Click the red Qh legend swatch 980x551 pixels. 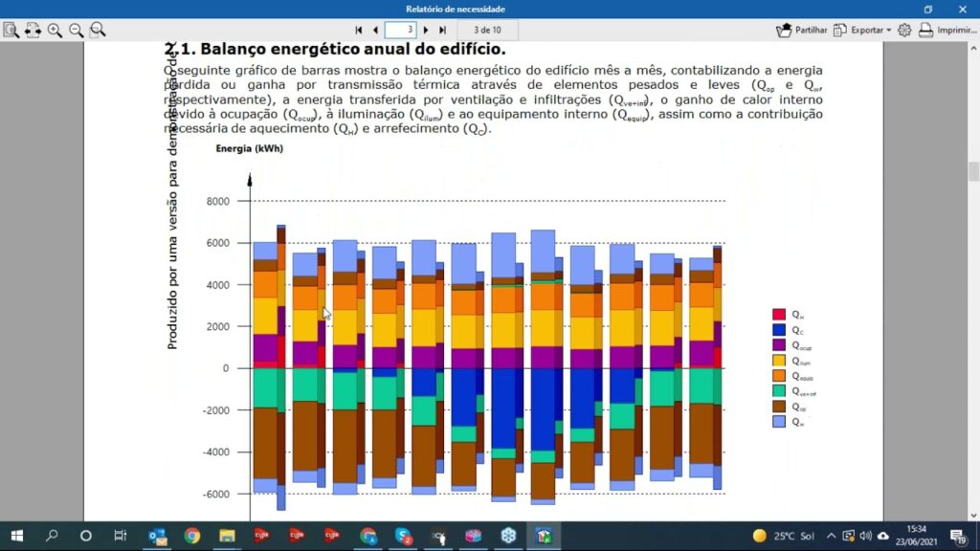tap(779, 315)
